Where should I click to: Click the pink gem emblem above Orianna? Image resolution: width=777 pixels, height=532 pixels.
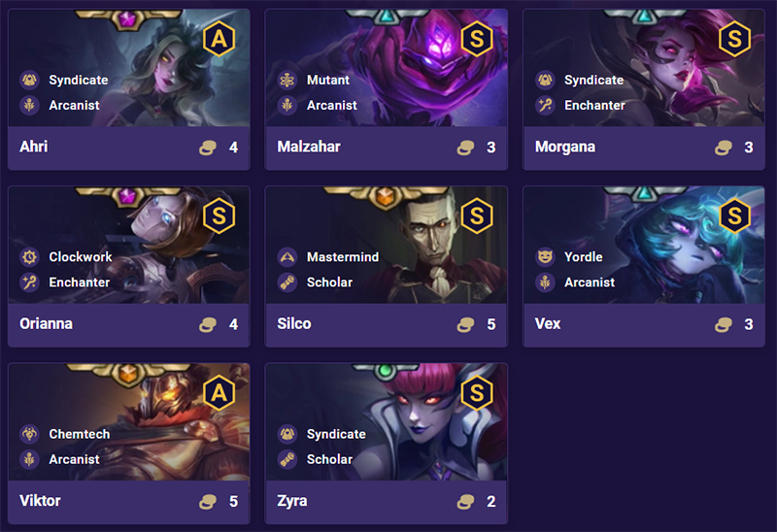point(127,196)
